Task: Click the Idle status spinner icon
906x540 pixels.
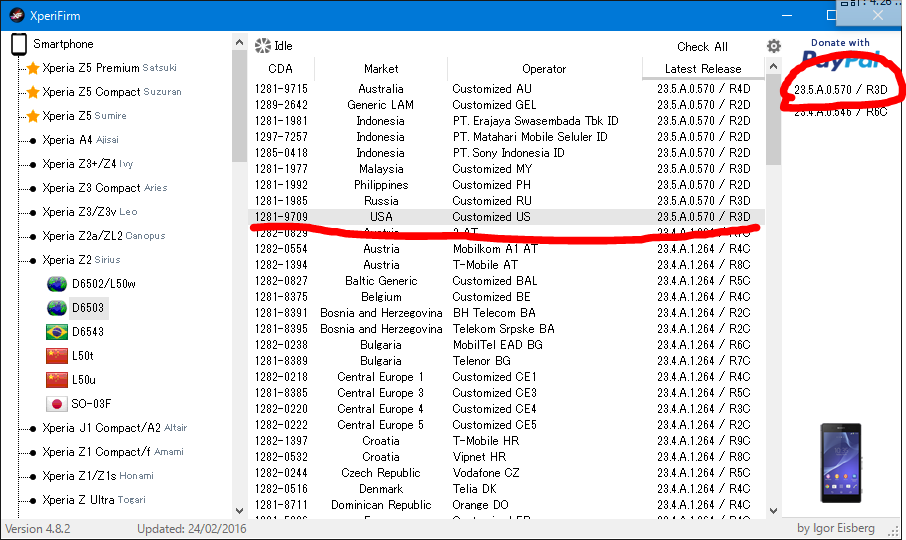Action: (x=263, y=46)
